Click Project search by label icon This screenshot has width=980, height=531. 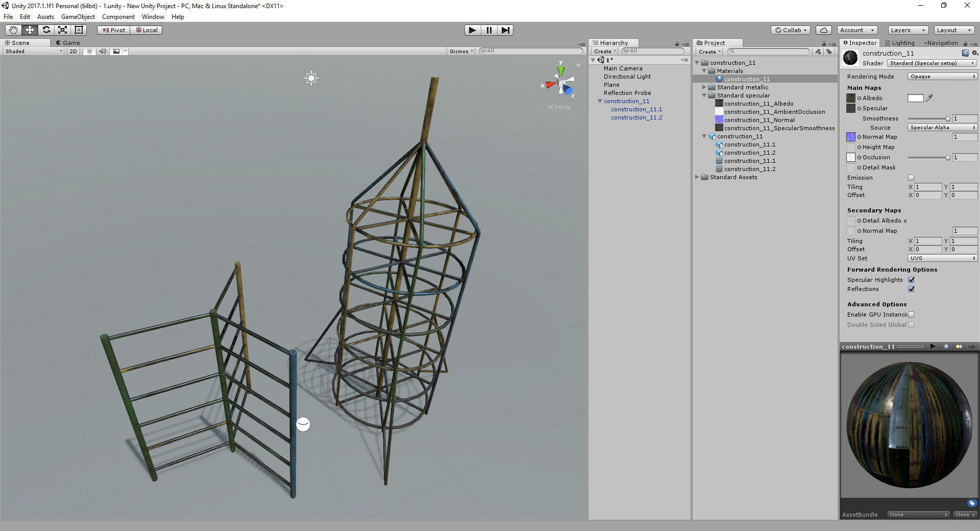coord(829,52)
